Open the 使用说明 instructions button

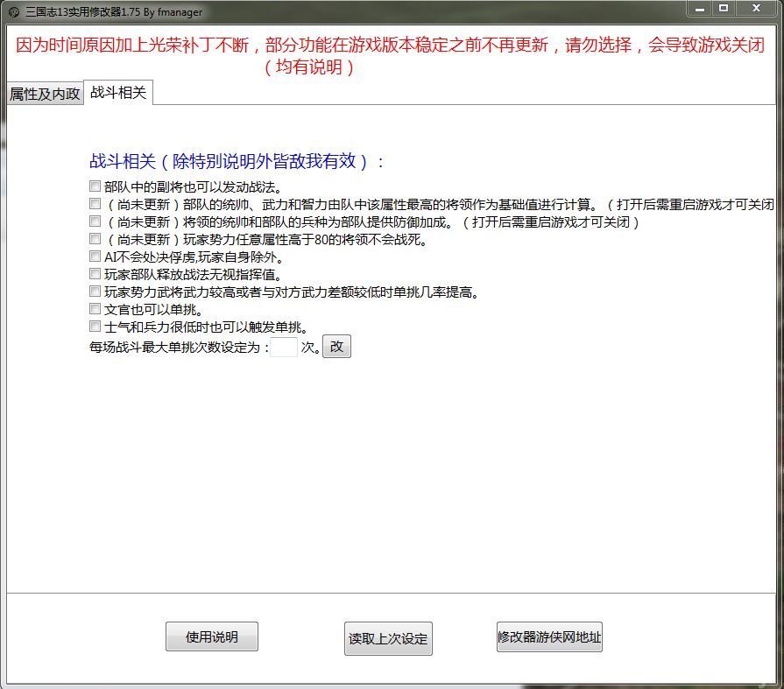click(211, 637)
